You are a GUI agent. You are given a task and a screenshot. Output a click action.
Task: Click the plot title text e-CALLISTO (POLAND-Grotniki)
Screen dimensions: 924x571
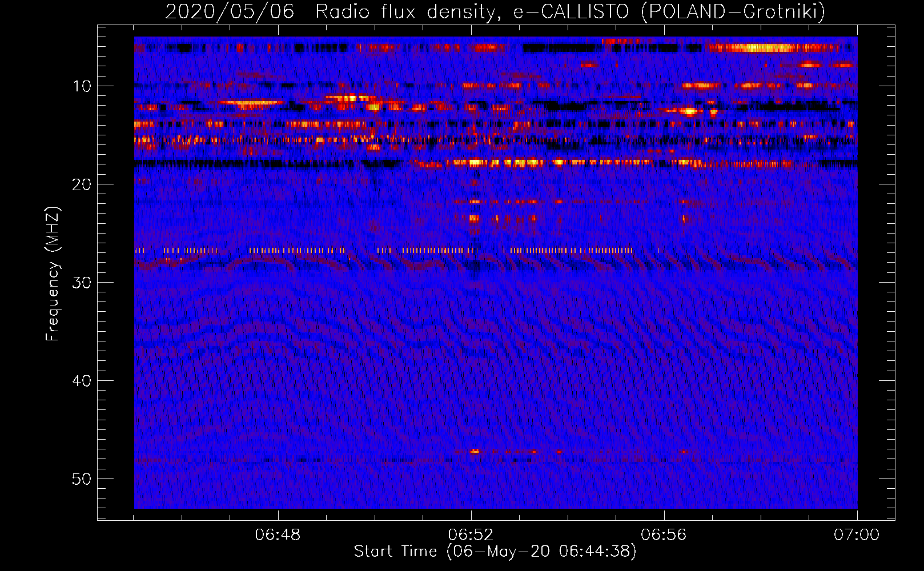pos(669,11)
